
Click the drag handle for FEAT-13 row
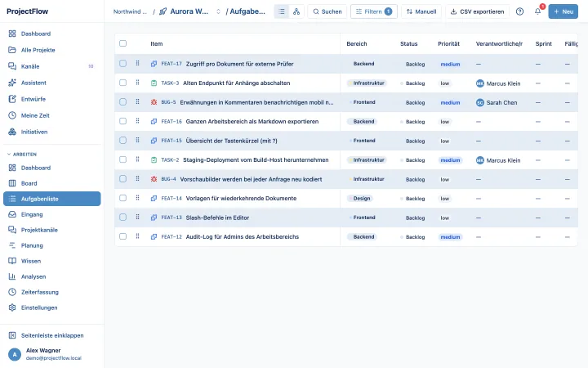coord(138,217)
